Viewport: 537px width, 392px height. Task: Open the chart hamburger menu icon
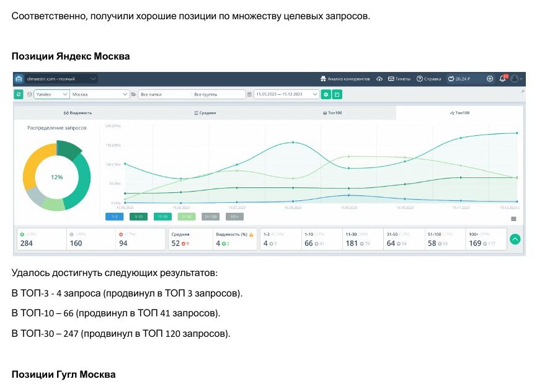[513, 218]
